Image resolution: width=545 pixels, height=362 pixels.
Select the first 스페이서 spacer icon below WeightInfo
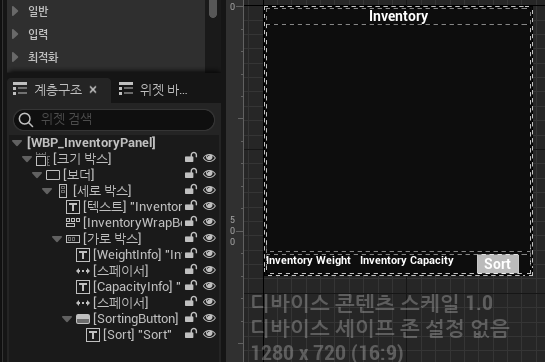[83, 271]
